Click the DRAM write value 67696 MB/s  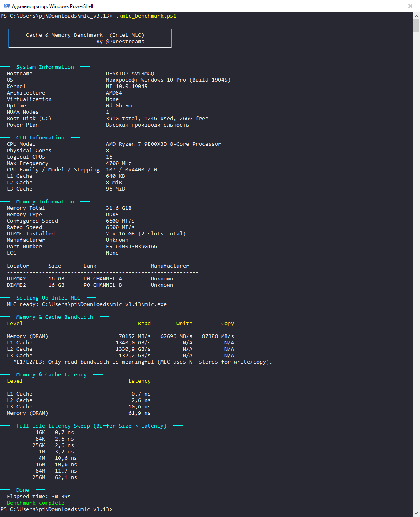[x=176, y=336]
